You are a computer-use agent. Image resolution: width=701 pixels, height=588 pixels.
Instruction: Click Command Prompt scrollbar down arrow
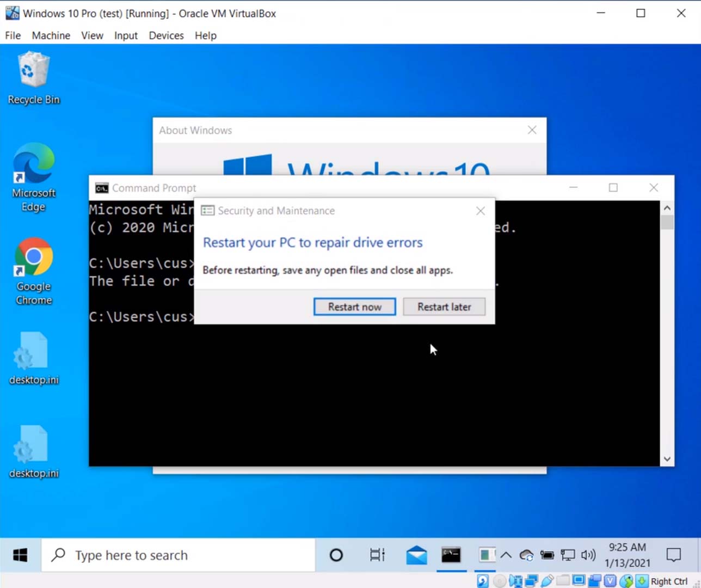click(667, 459)
